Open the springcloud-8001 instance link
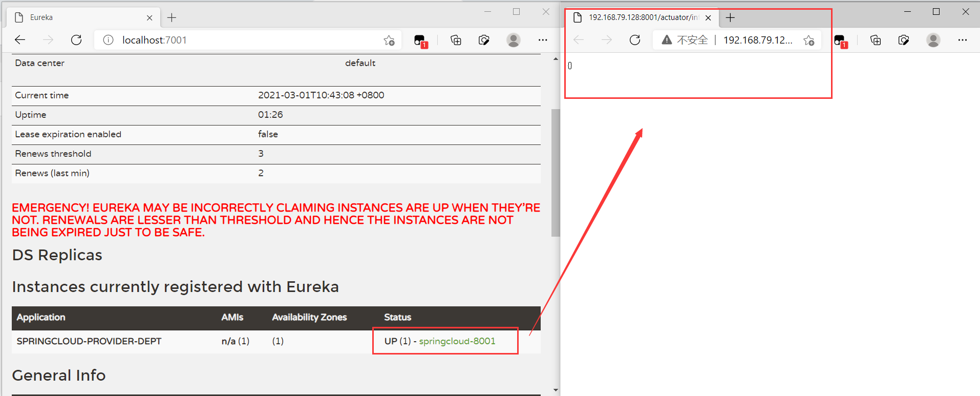Image resolution: width=980 pixels, height=396 pixels. click(x=457, y=341)
